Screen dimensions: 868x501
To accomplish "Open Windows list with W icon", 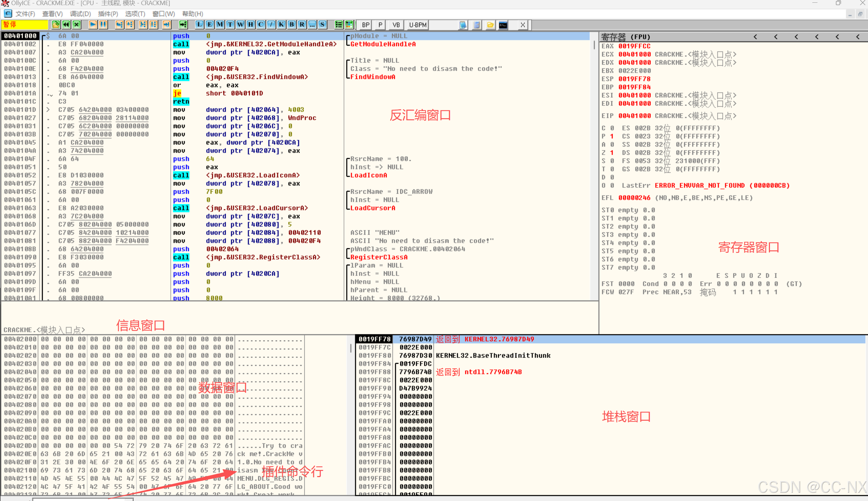I will pos(240,25).
